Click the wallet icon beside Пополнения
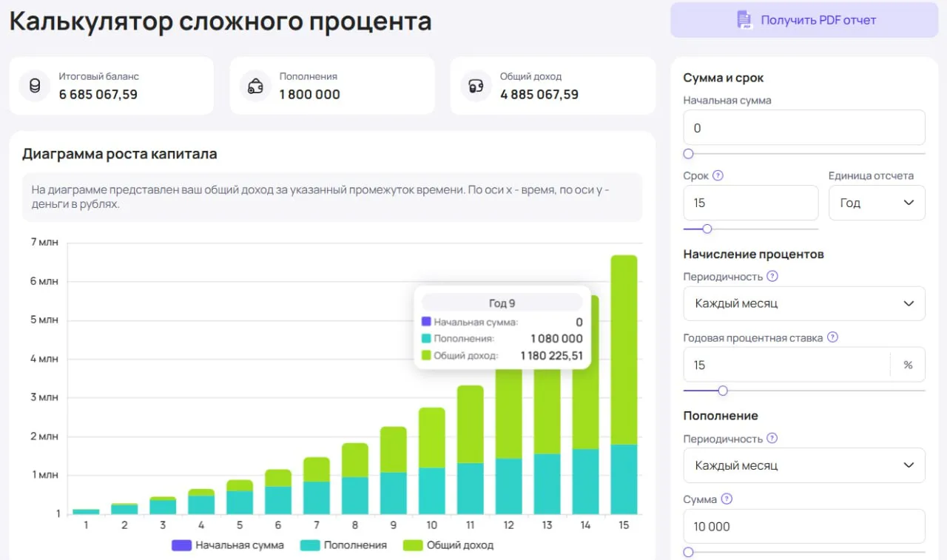Screen dimensions: 947x560 coord(255,86)
